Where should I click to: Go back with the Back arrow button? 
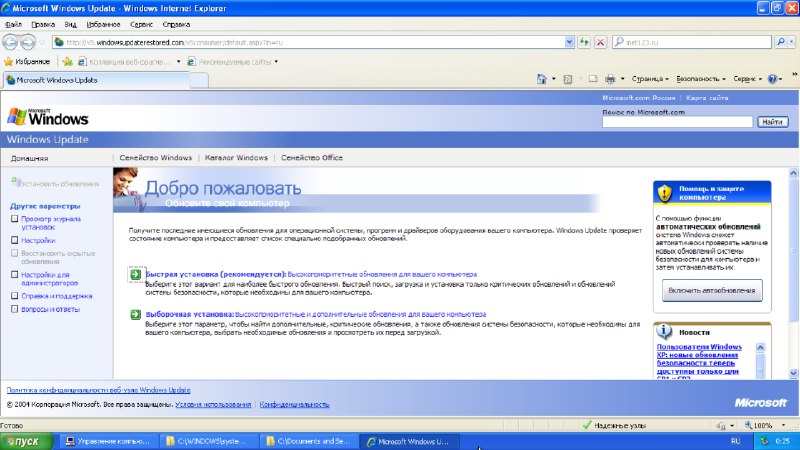coord(10,42)
